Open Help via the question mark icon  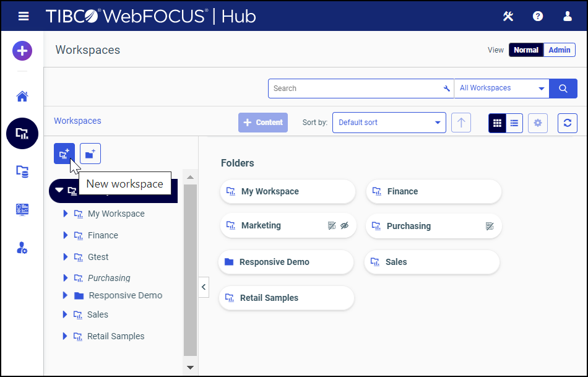(537, 16)
